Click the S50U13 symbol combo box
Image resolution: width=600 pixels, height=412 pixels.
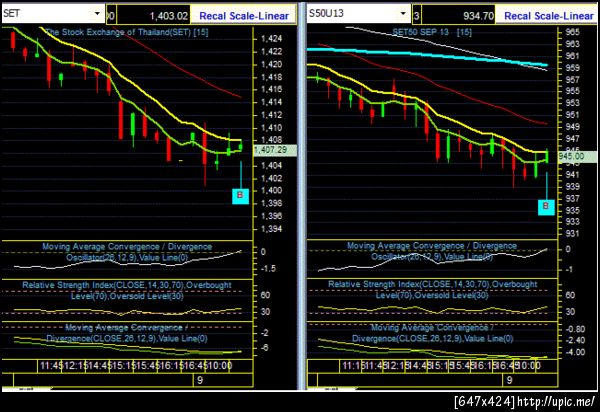point(359,14)
